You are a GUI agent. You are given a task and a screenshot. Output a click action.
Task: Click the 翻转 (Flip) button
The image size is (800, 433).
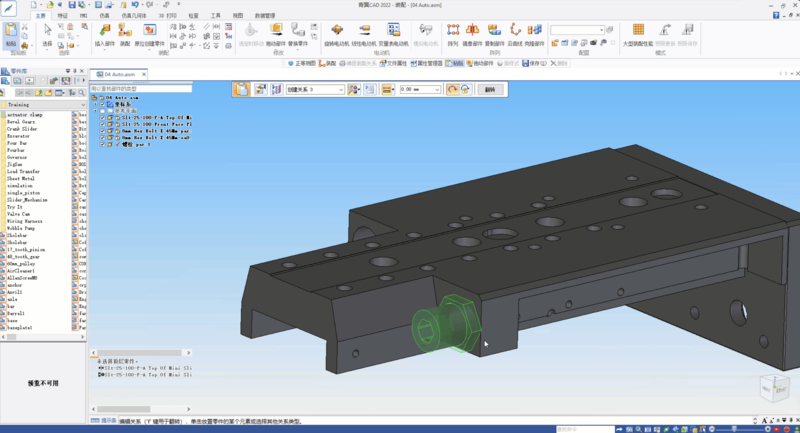pos(490,89)
